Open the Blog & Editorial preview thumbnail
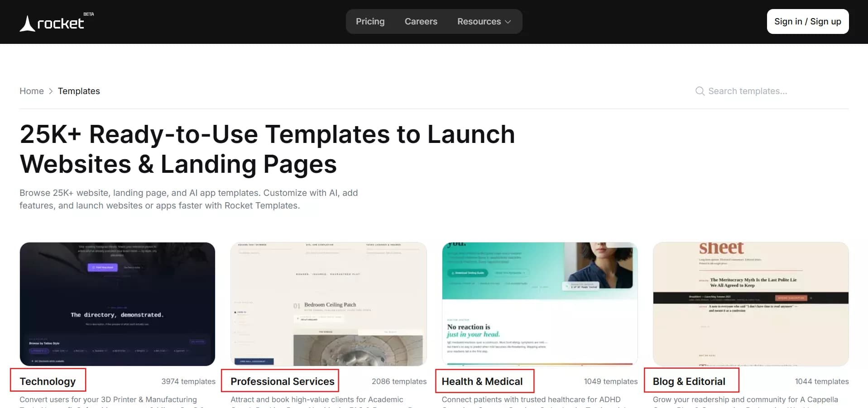This screenshot has width=868, height=408. tap(750, 304)
